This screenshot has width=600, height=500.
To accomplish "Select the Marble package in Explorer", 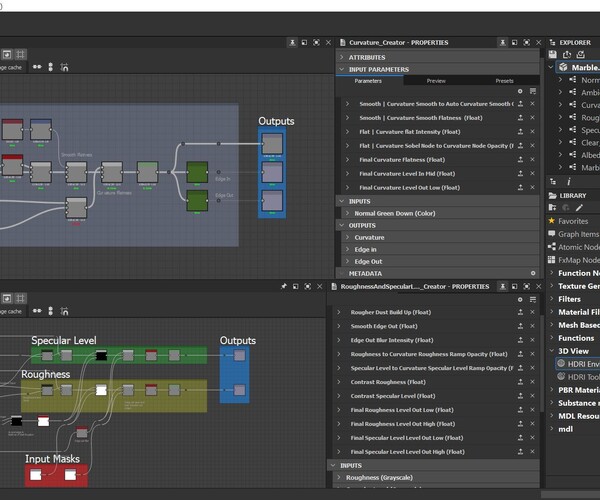I will [x=584, y=67].
